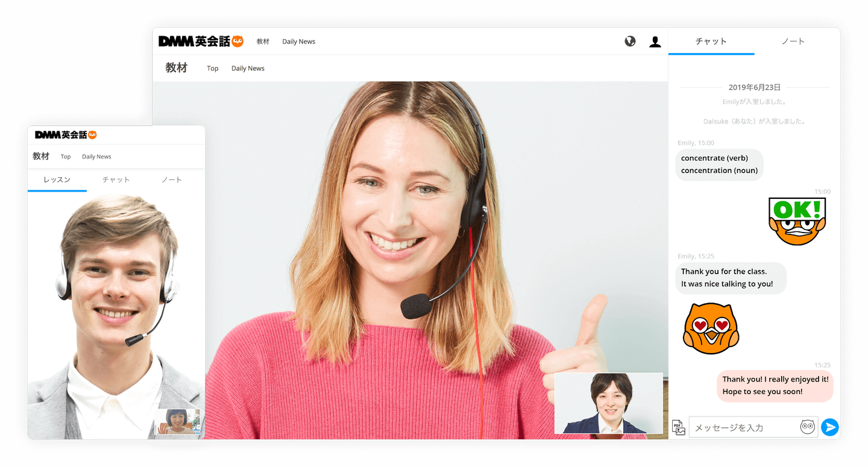Click the Top link in the desktop 教材 sub-bar
868x467 pixels.
(213, 69)
